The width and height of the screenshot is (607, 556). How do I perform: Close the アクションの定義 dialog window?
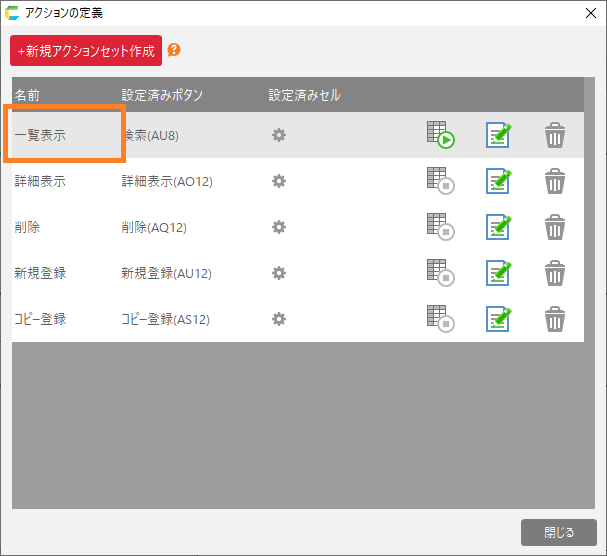pyautogui.click(x=590, y=13)
